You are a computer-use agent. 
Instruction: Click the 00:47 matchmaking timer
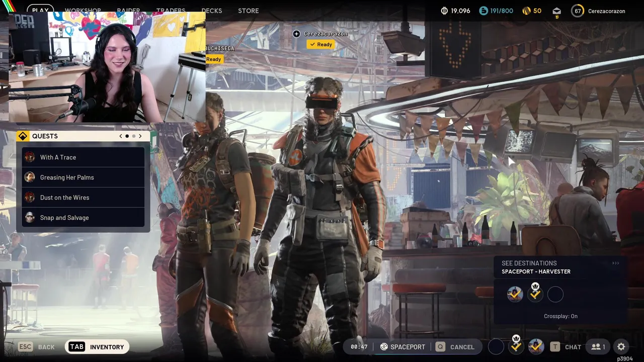point(359,347)
